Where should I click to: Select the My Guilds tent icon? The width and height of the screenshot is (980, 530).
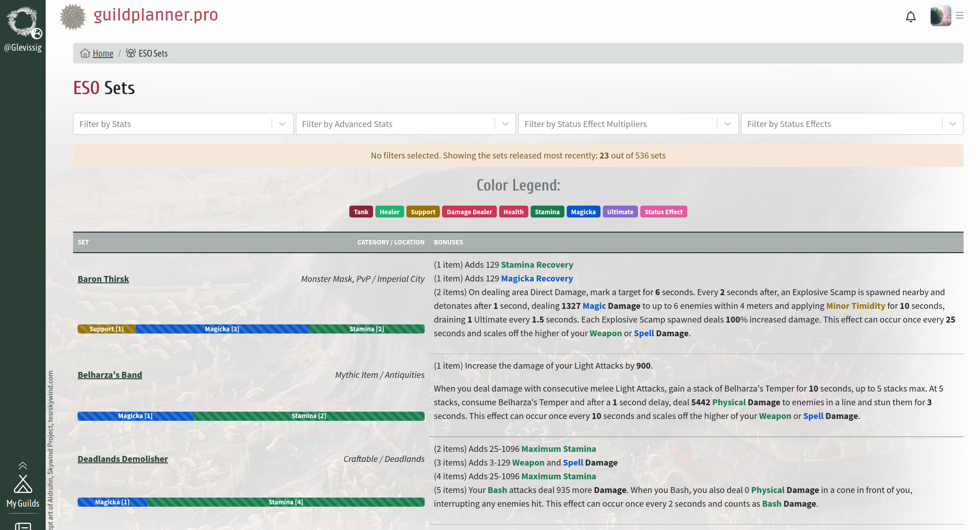click(x=22, y=482)
